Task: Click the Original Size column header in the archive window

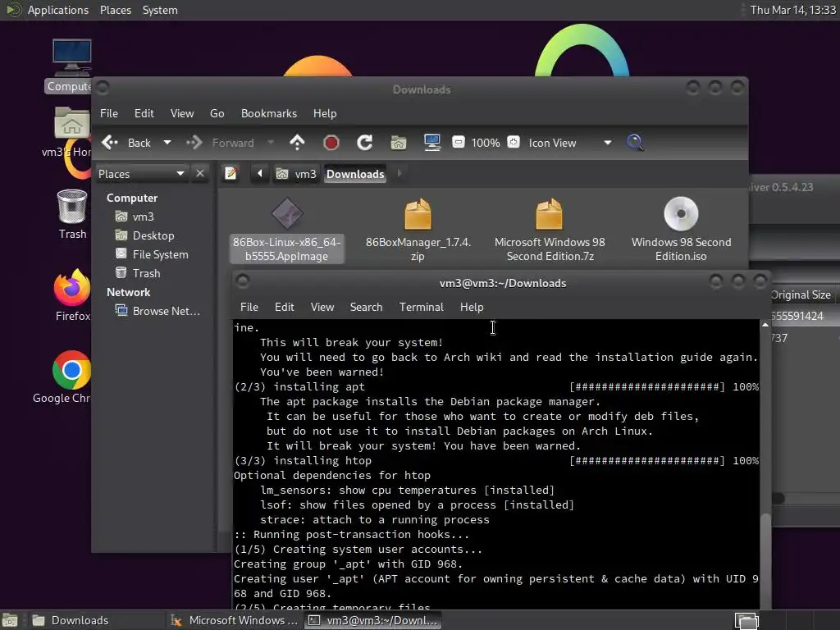Action: tap(801, 294)
